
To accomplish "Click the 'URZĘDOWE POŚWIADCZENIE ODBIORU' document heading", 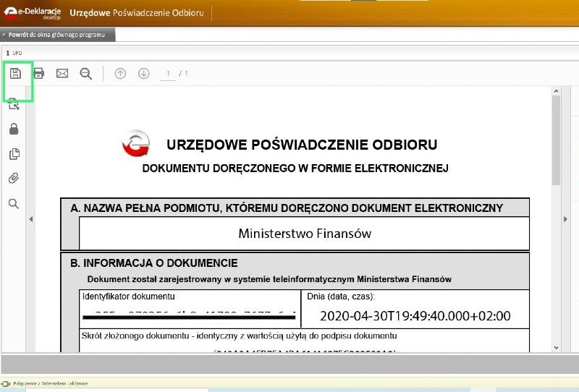I will pos(302,145).
